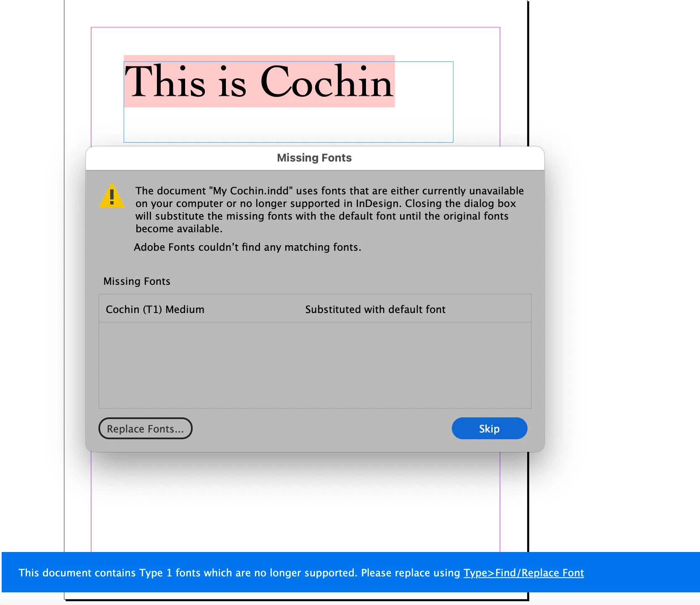
Task: Click the Missing Fonts dialog title bar
Action: (x=315, y=158)
